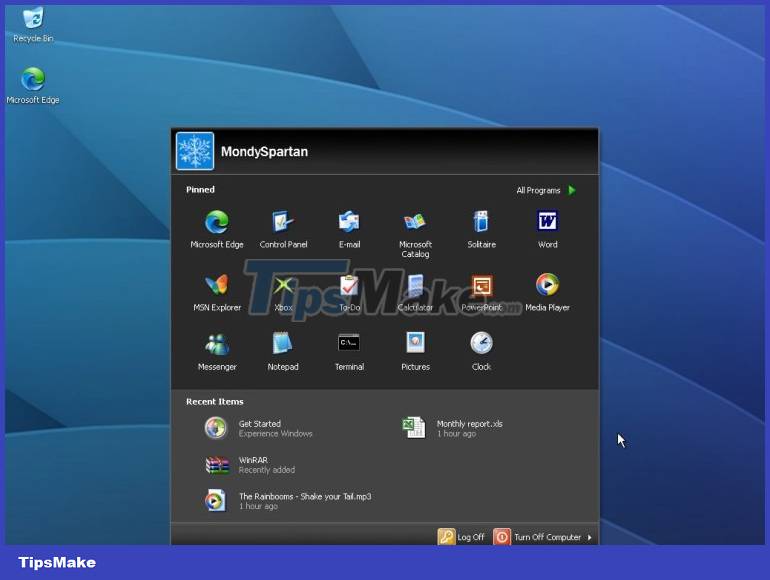Open Monthly report.xls recent file
The height and width of the screenshot is (580, 770).
[453, 428]
